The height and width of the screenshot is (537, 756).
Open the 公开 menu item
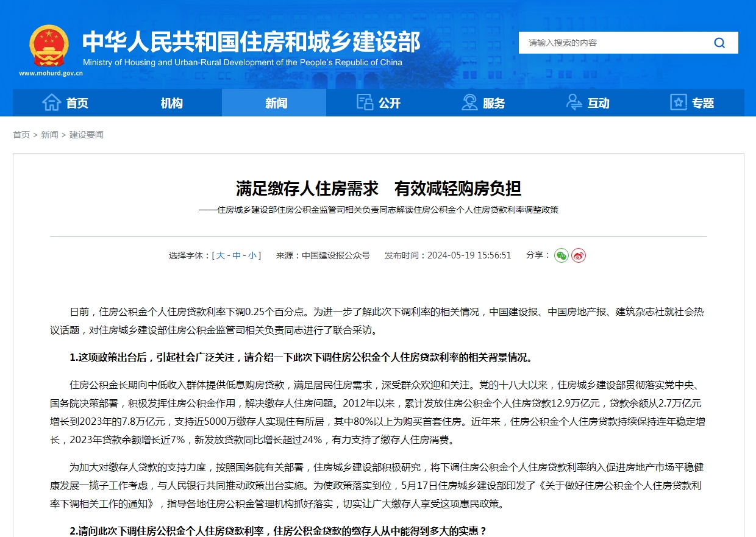[x=384, y=102]
